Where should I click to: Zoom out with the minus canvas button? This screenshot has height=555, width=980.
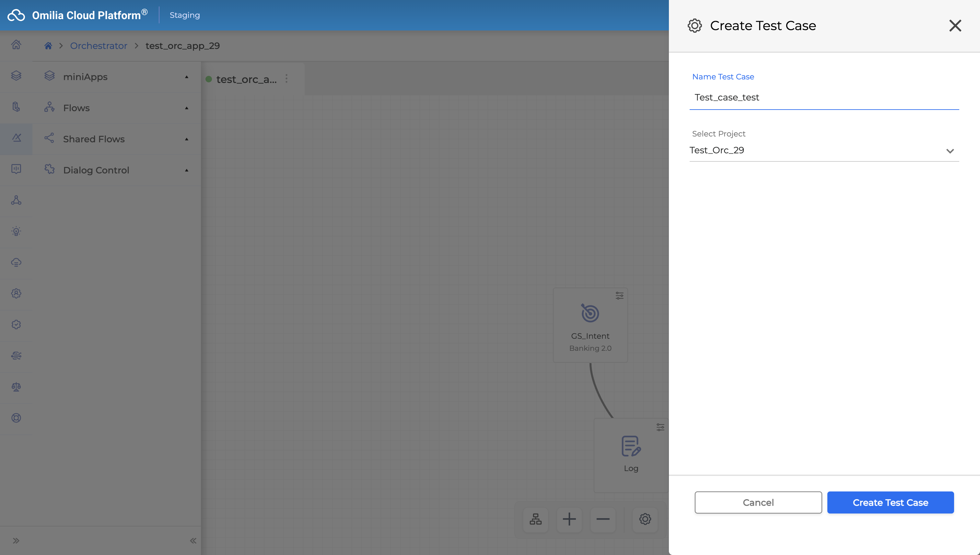tap(603, 519)
